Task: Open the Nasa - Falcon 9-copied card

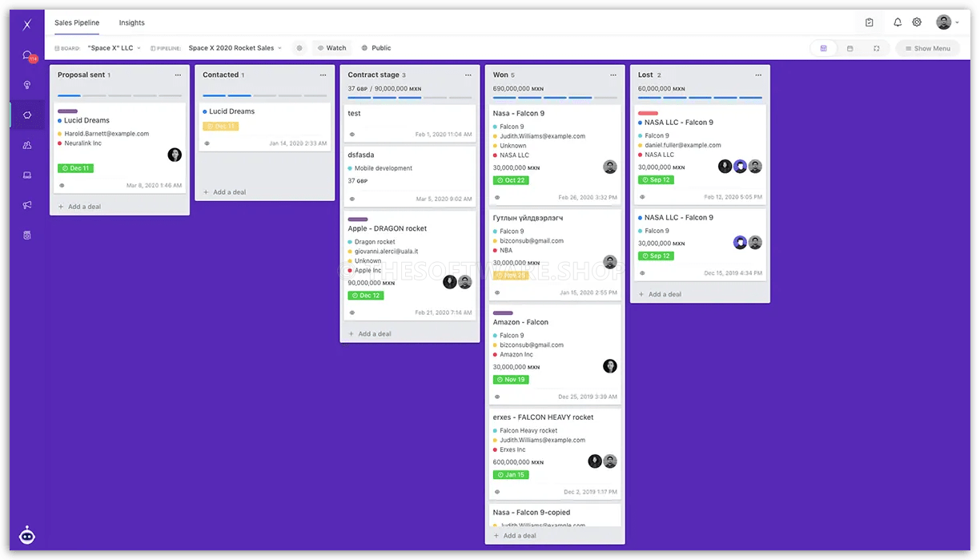Action: pos(532,513)
